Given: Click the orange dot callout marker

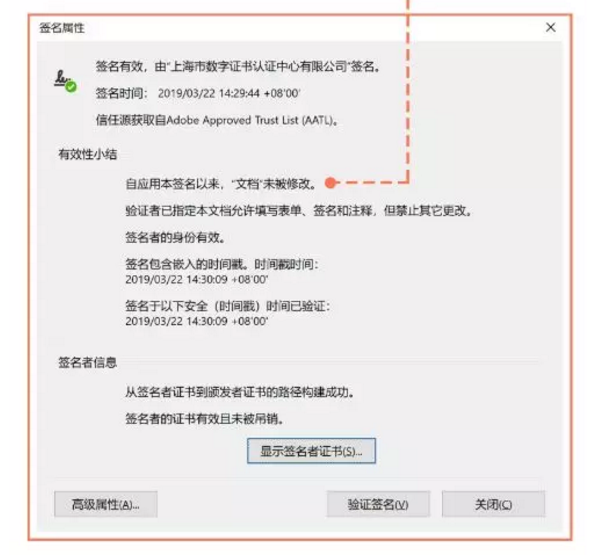Looking at the screenshot, I should pyautogui.click(x=330, y=183).
